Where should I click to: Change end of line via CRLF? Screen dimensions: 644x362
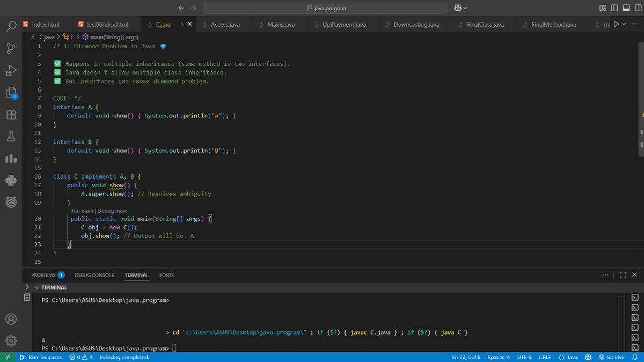pos(545,357)
